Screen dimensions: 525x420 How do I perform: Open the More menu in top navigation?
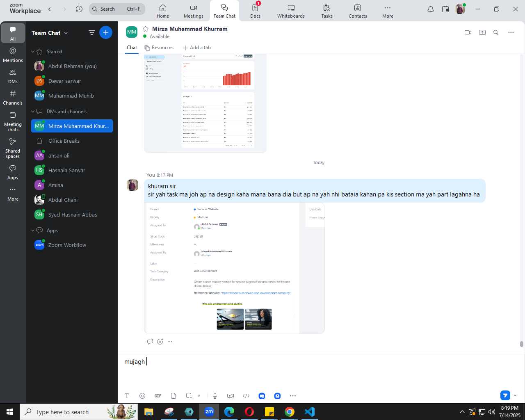coord(388,11)
